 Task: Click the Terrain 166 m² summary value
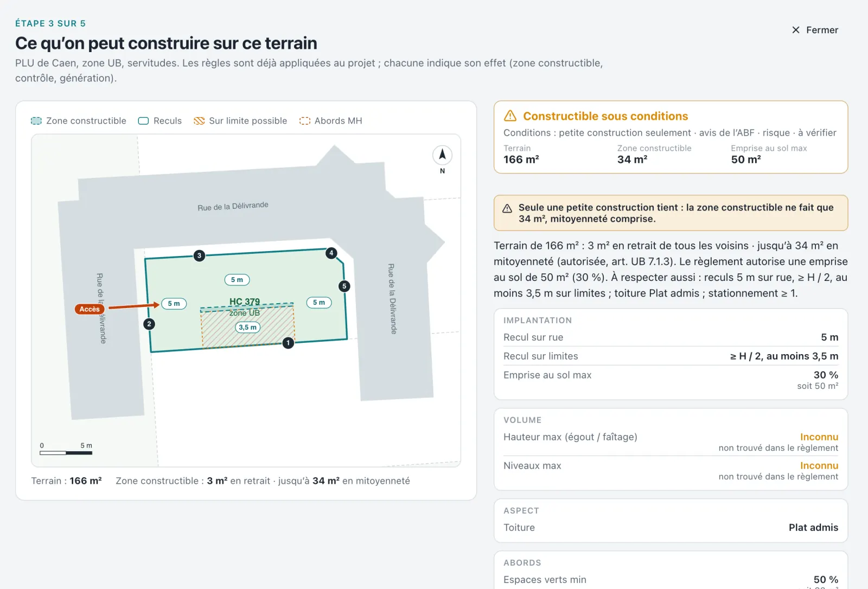click(521, 159)
